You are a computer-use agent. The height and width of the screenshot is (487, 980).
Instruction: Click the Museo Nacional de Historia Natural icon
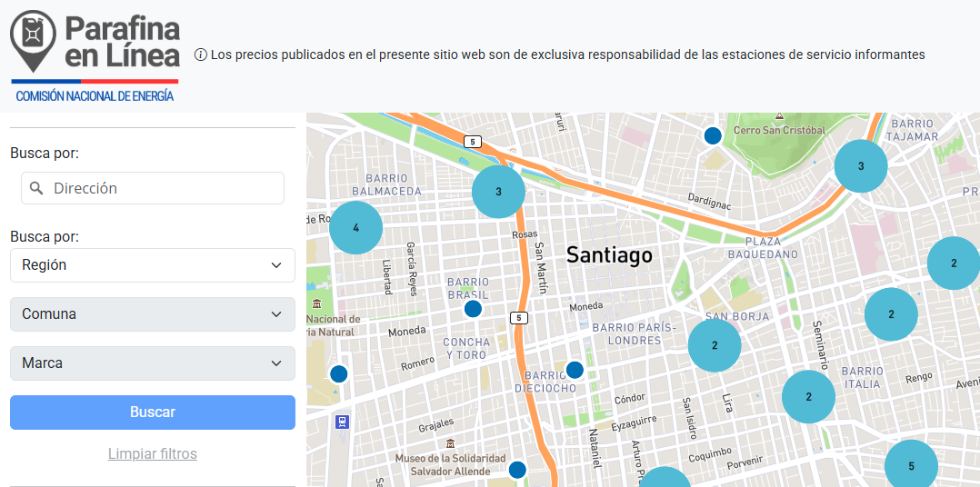coord(317,304)
